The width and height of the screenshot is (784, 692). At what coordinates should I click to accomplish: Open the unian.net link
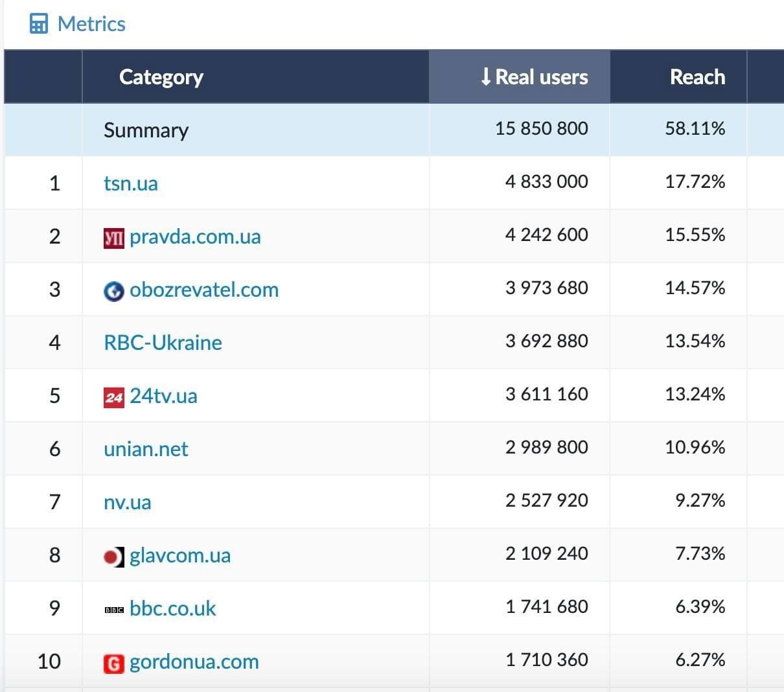pyautogui.click(x=146, y=449)
